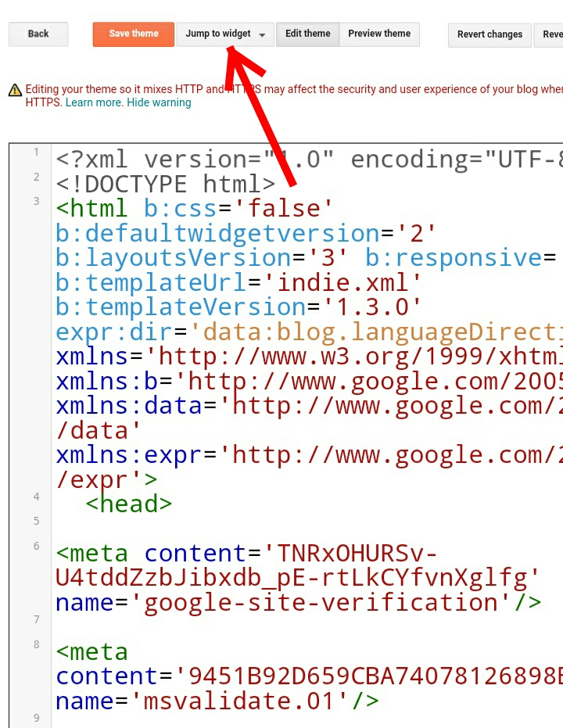Click the yellow warning triangle icon
The height and width of the screenshot is (728, 563).
[15, 90]
